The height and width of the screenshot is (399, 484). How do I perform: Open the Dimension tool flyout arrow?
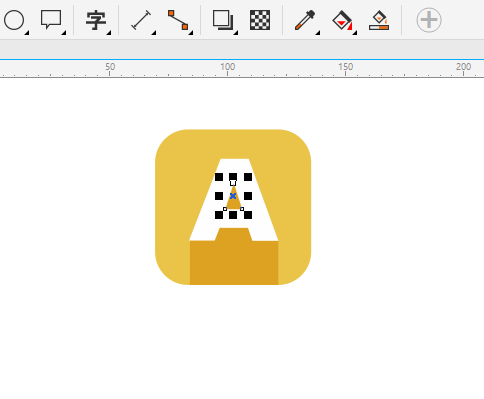pyautogui.click(x=154, y=33)
